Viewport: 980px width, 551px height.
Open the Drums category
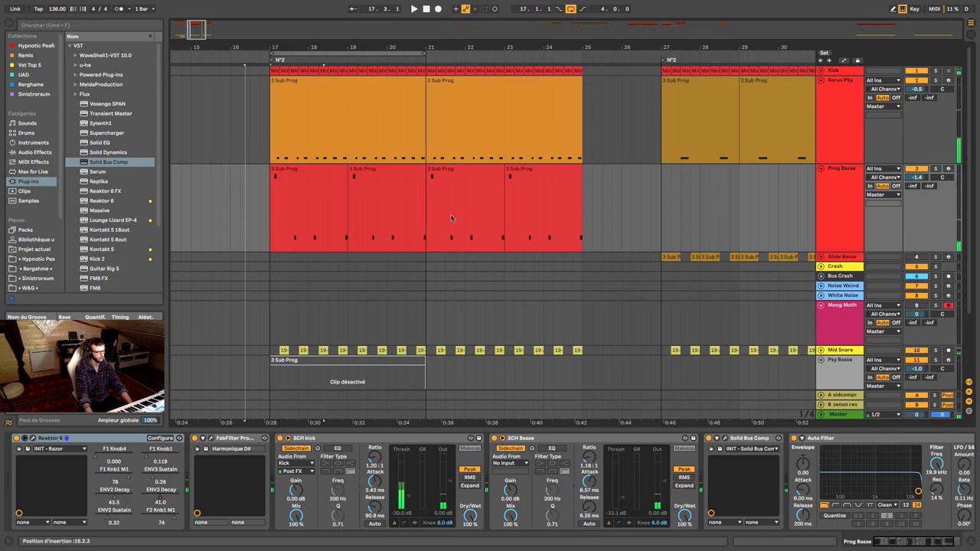(27, 133)
